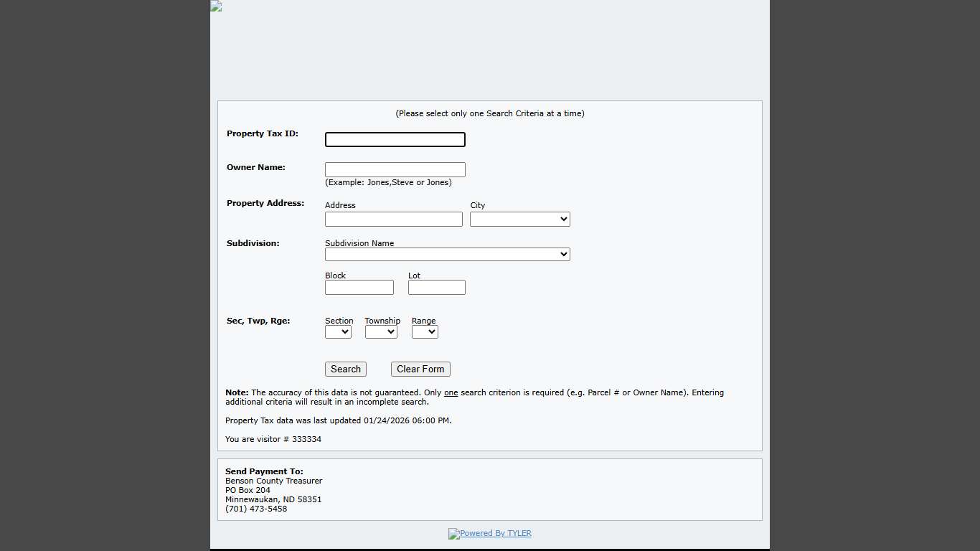
Task: Click the bold Property Address label
Action: [265, 204]
